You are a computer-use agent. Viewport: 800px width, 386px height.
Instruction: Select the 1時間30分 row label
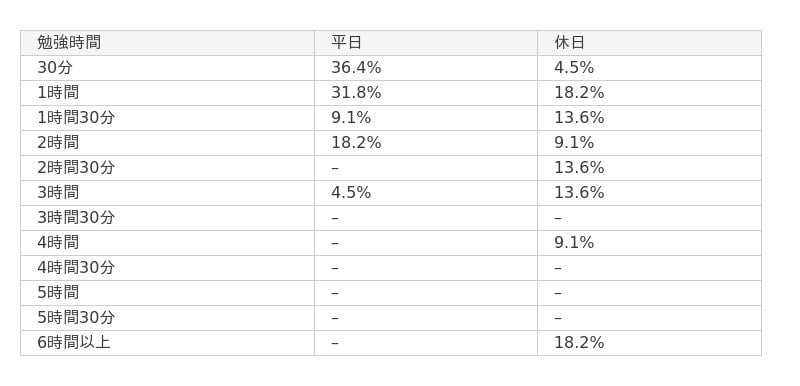point(76,117)
